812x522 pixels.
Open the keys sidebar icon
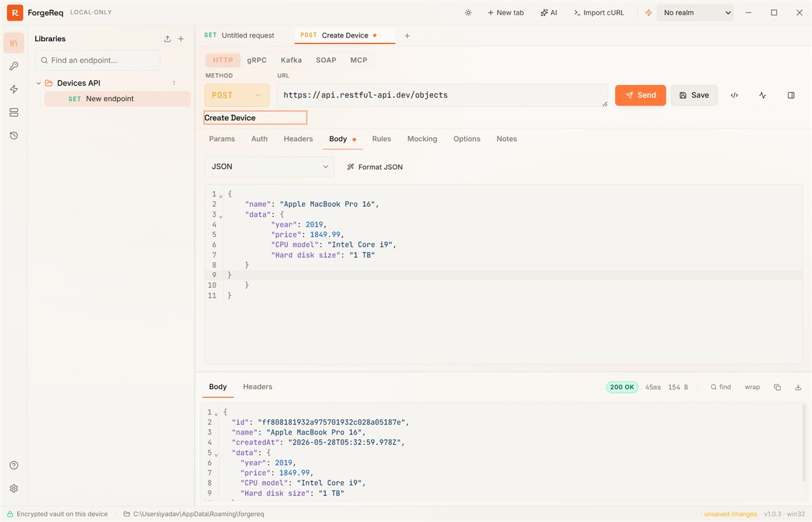pos(14,66)
